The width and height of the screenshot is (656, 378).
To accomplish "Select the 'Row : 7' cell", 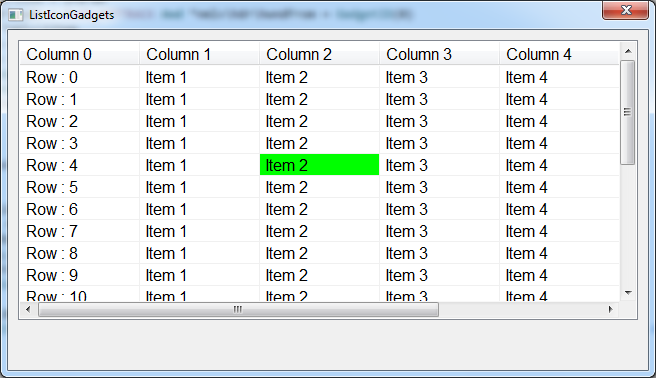I will [79, 231].
